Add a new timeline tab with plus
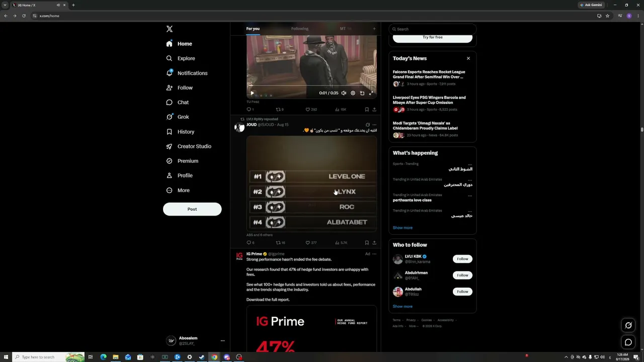The image size is (644, 362). coord(374,29)
